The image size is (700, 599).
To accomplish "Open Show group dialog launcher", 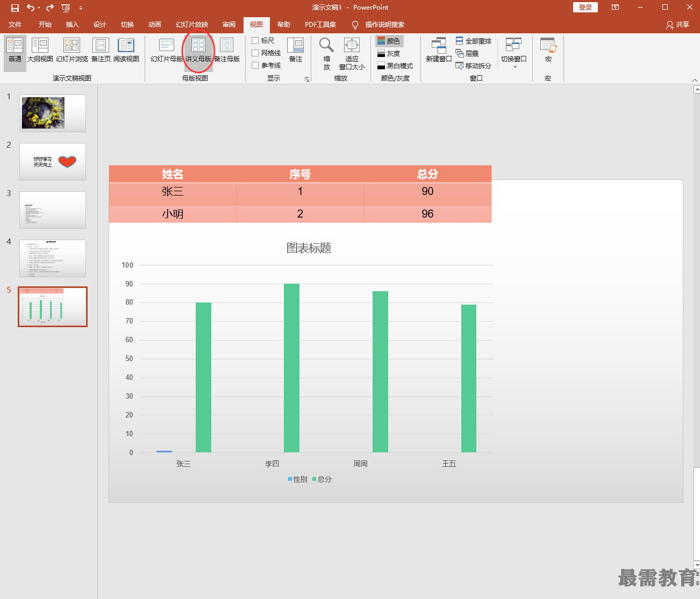I will pyautogui.click(x=307, y=79).
